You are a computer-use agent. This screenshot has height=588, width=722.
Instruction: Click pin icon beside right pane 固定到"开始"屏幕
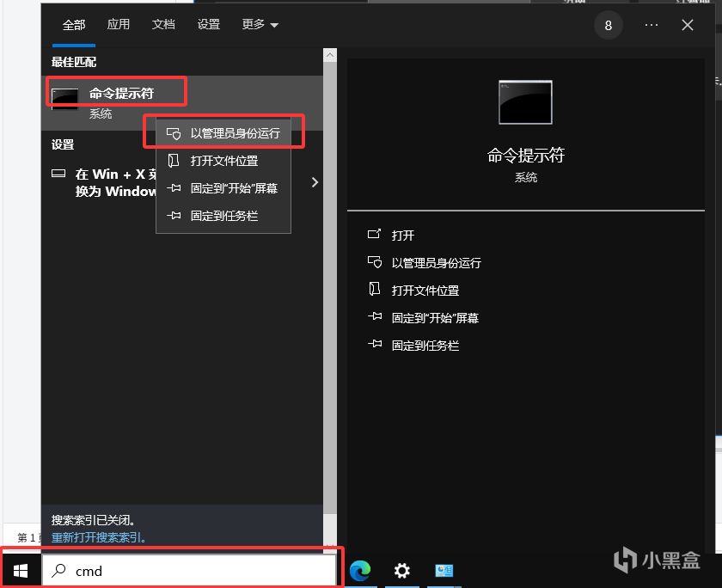pyautogui.click(x=375, y=316)
